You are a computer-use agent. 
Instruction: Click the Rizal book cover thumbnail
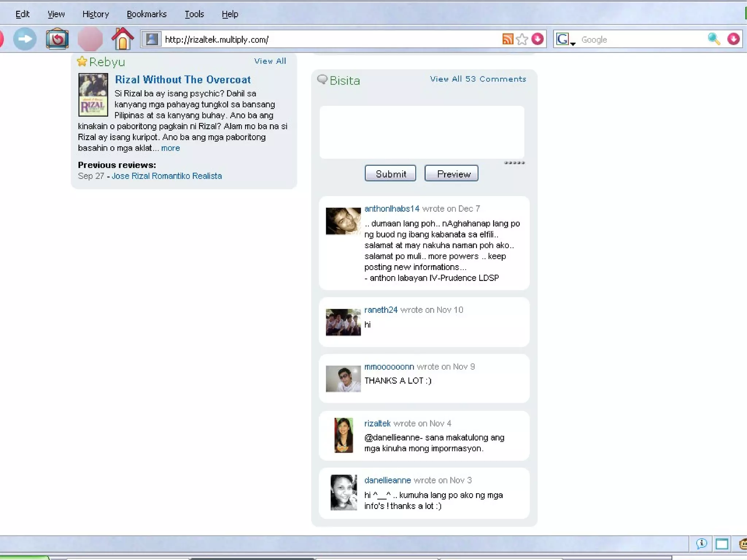pyautogui.click(x=93, y=95)
